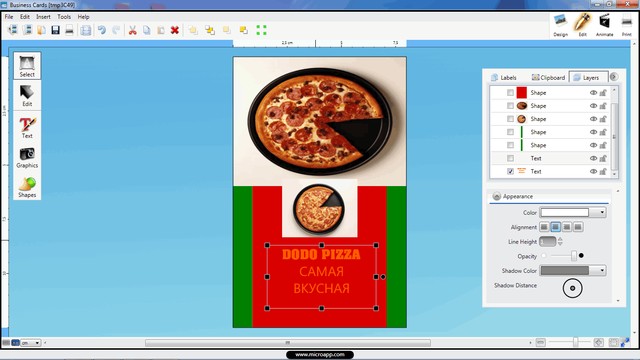Click the fullscreen arrows icon at bottom right

[625, 342]
